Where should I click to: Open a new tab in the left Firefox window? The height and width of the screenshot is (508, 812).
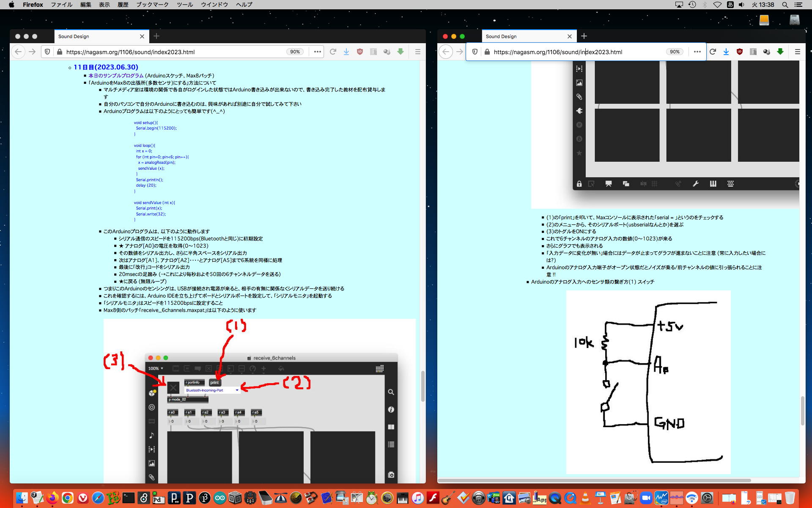pyautogui.click(x=156, y=36)
